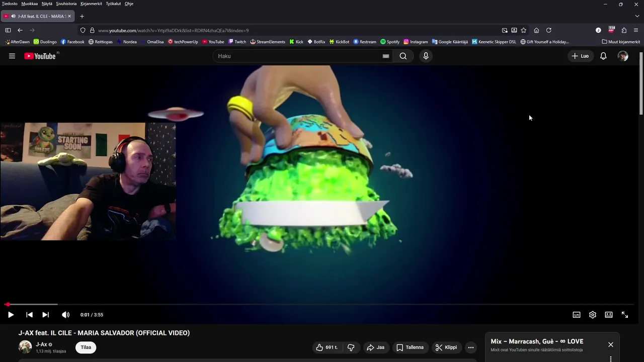Open the Sivuhistoria menu
This screenshot has height=362, width=644.
click(66, 4)
